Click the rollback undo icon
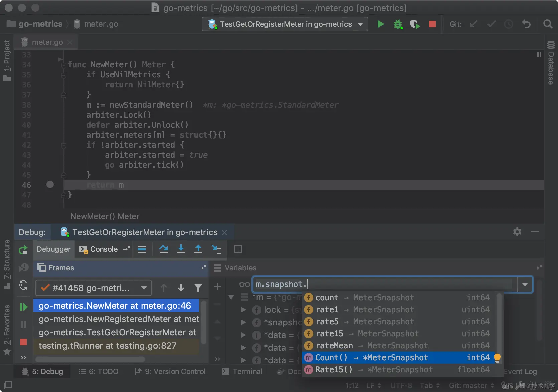 pyautogui.click(x=526, y=24)
